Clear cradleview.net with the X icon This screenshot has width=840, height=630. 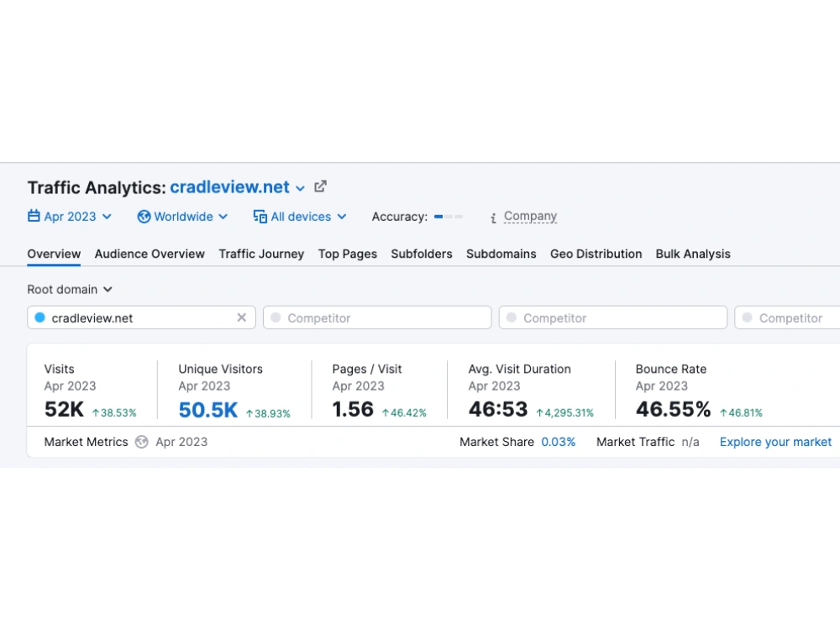point(242,318)
